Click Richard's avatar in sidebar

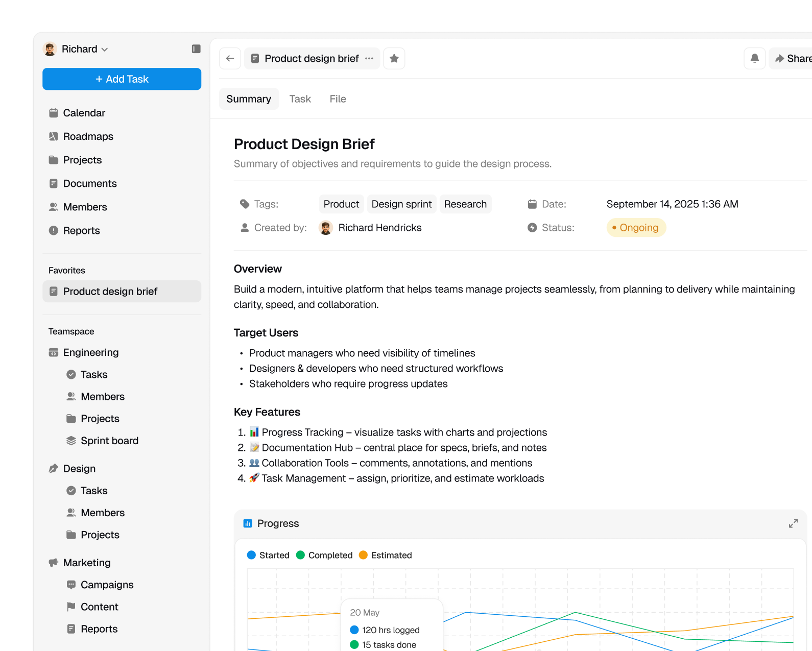point(50,49)
